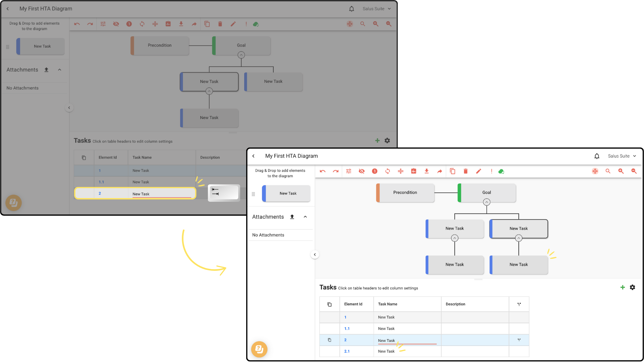The image size is (644, 362).
Task: Click the Description column header in foreground table
Action: (455, 304)
